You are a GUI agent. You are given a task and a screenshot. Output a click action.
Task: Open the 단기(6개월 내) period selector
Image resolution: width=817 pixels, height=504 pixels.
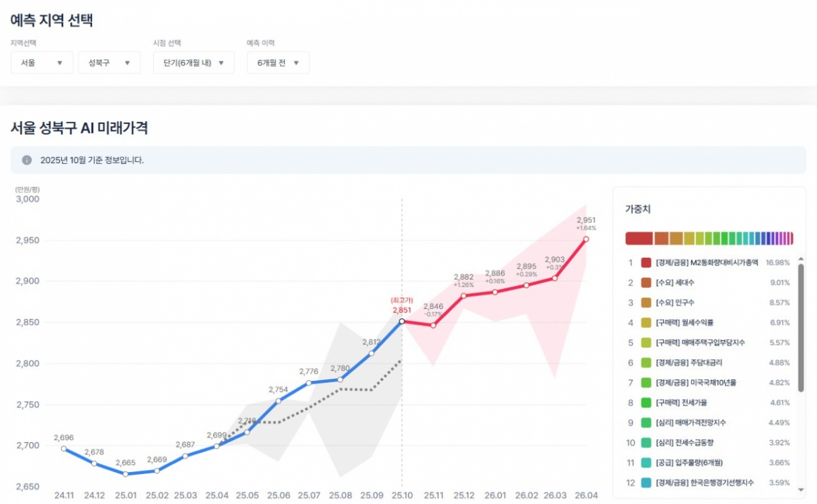(193, 63)
